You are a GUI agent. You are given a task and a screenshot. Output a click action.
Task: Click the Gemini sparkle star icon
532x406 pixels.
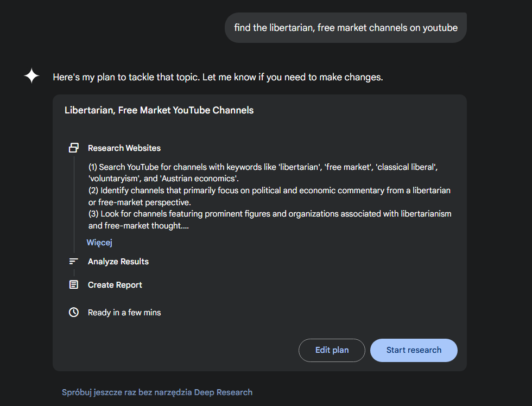point(31,75)
